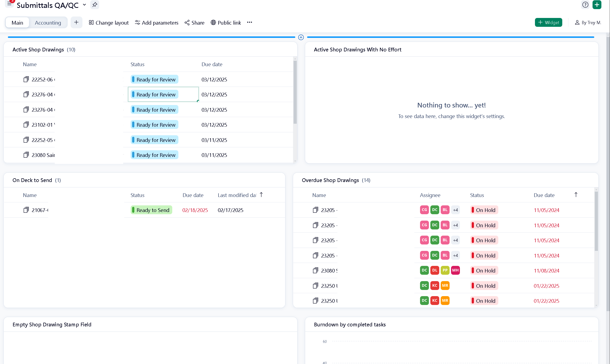Click the pin icon next to the title
The width and height of the screenshot is (610, 364).
click(x=95, y=5)
